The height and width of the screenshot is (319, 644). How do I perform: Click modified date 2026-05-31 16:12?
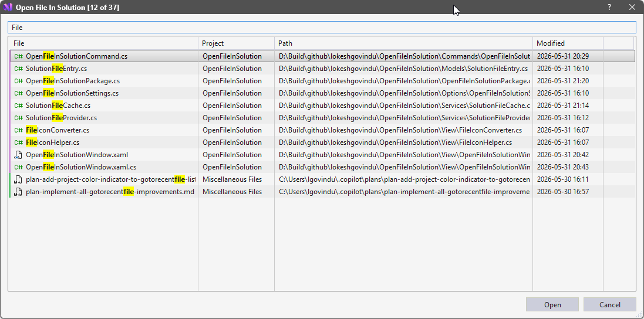click(562, 118)
